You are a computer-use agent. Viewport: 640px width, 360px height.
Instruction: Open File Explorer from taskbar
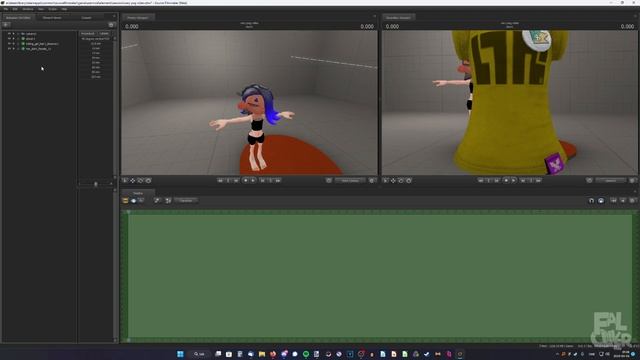click(x=262, y=354)
